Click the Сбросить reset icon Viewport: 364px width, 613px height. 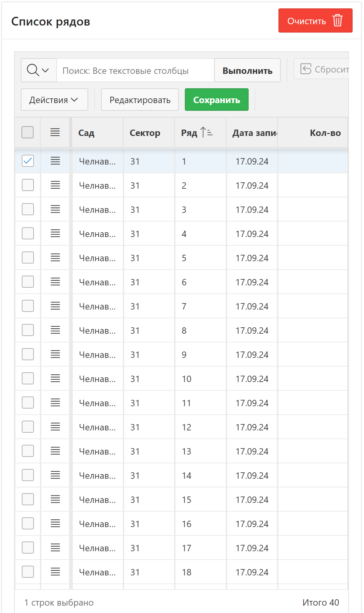pyautogui.click(x=306, y=69)
